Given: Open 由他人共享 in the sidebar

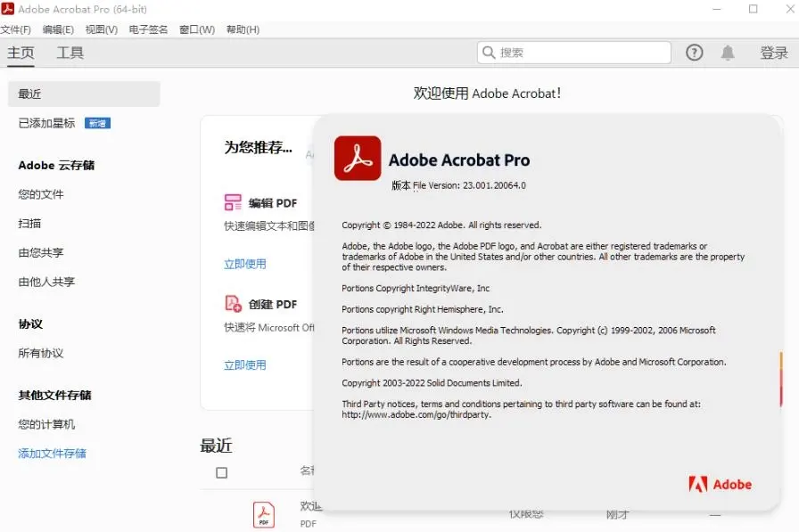Looking at the screenshot, I should 46,282.
